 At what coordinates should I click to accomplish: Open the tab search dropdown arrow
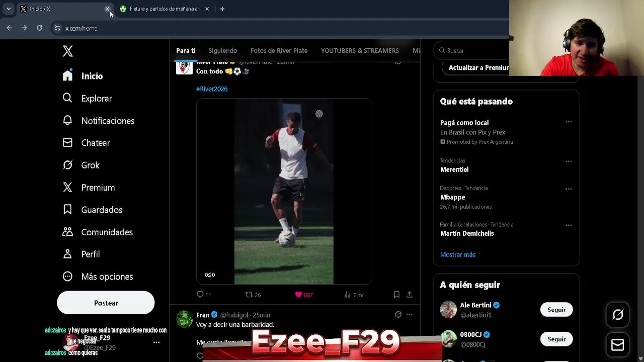pyautogui.click(x=9, y=9)
